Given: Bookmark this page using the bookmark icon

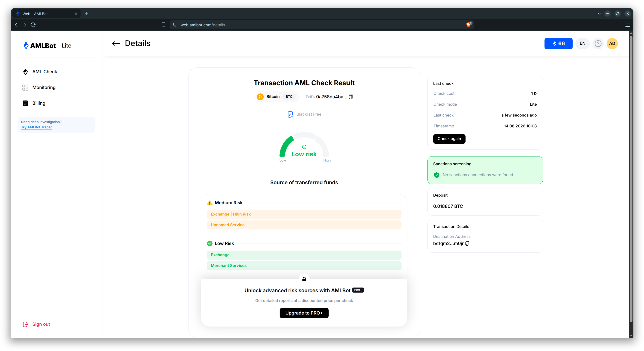Looking at the screenshot, I should coord(163,25).
